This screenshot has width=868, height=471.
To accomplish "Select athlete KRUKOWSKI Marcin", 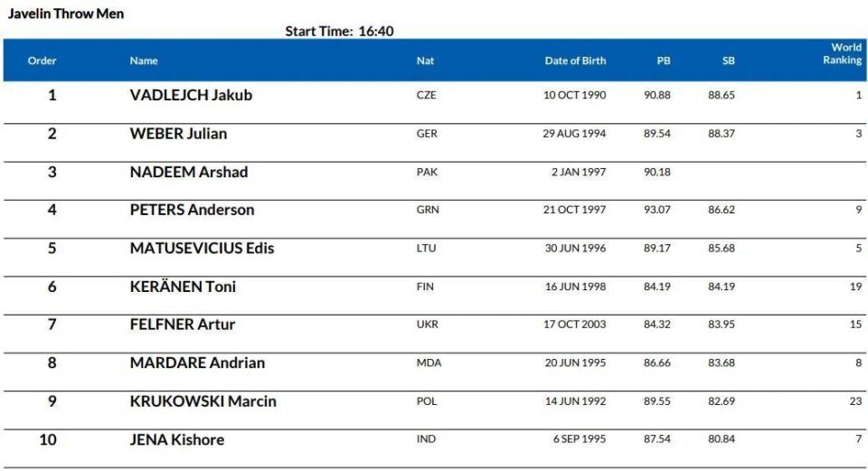I will (x=203, y=401).
